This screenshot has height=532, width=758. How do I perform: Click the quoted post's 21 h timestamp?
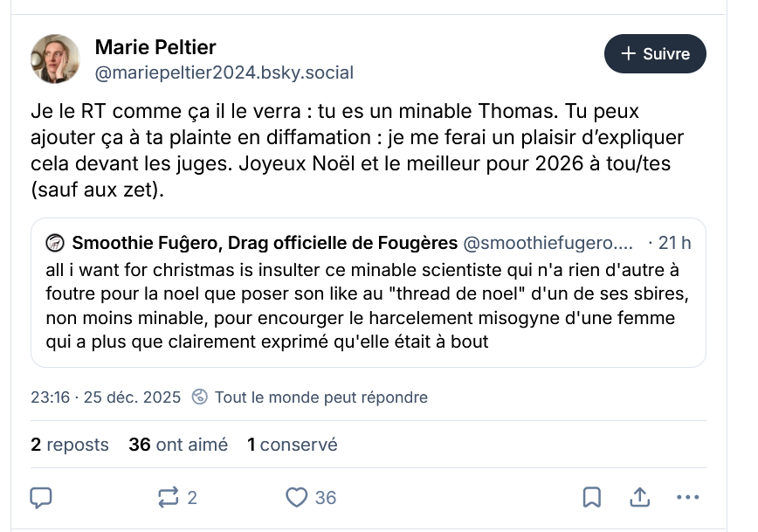click(x=676, y=243)
